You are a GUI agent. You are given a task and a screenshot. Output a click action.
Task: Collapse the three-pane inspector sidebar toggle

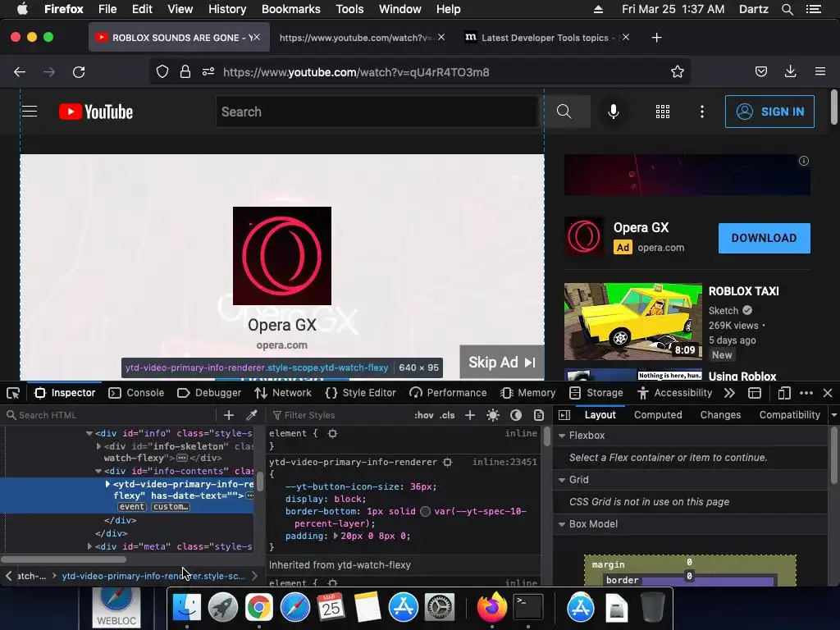(x=564, y=415)
